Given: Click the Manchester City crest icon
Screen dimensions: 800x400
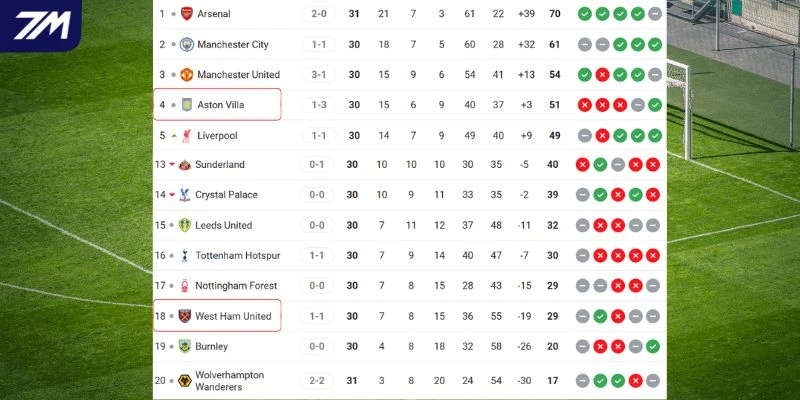Looking at the screenshot, I should click(x=185, y=44).
